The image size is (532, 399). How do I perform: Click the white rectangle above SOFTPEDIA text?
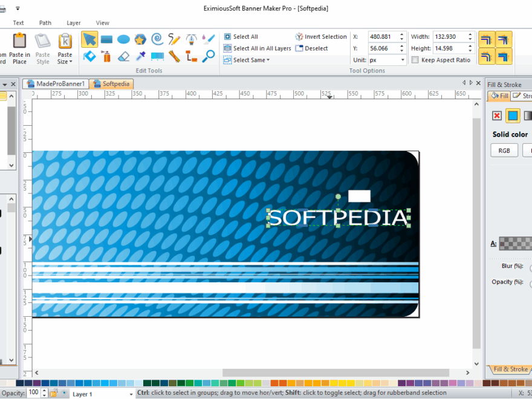[359, 196]
